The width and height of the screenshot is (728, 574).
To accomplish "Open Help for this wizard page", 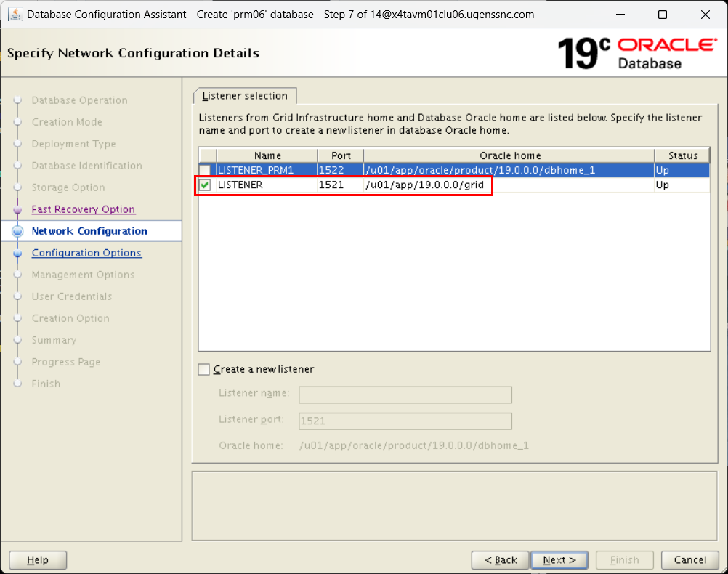I will tap(38, 560).
